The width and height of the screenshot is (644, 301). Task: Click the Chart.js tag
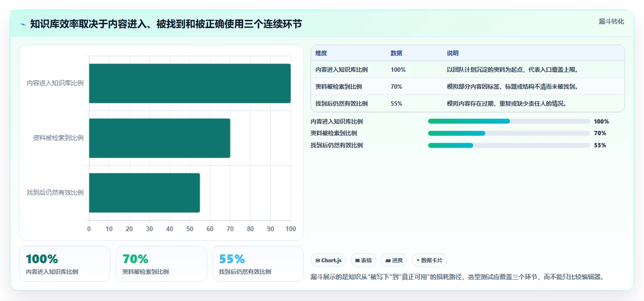click(329, 260)
